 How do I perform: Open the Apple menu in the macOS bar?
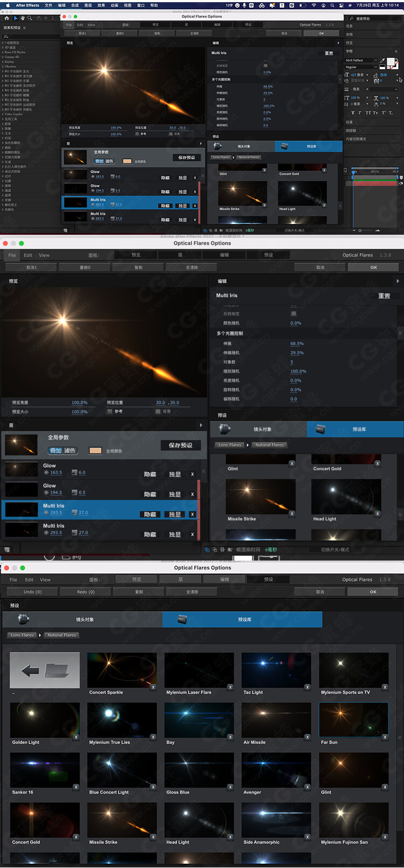(8, 5)
